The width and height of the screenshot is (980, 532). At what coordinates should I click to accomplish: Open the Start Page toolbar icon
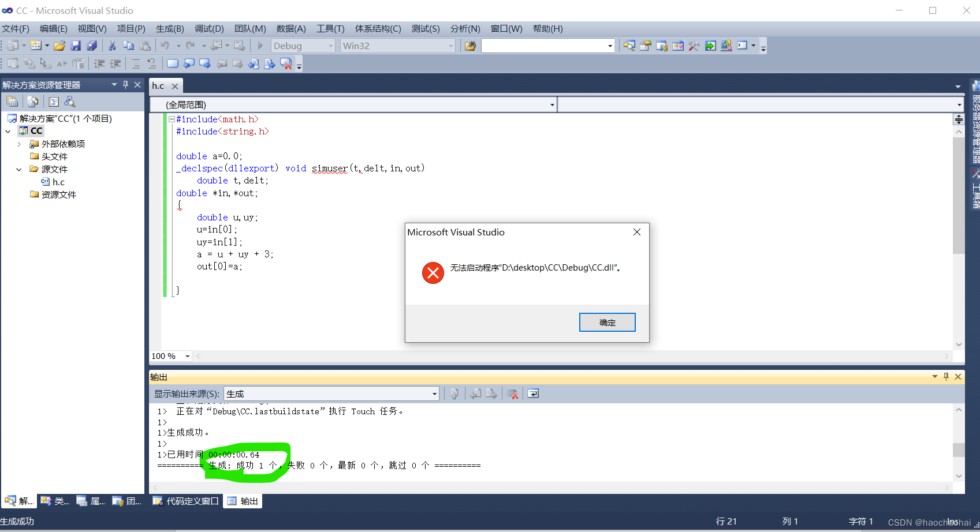coord(710,46)
